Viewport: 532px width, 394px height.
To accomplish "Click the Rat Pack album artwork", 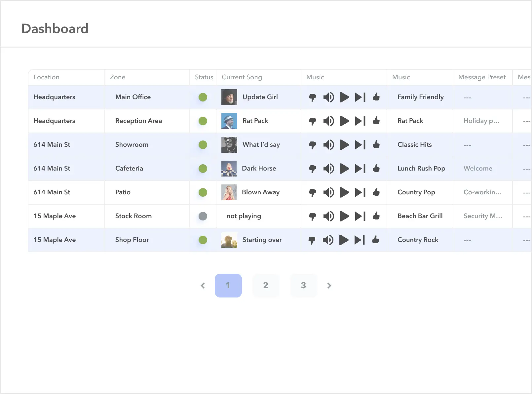I will (x=229, y=121).
